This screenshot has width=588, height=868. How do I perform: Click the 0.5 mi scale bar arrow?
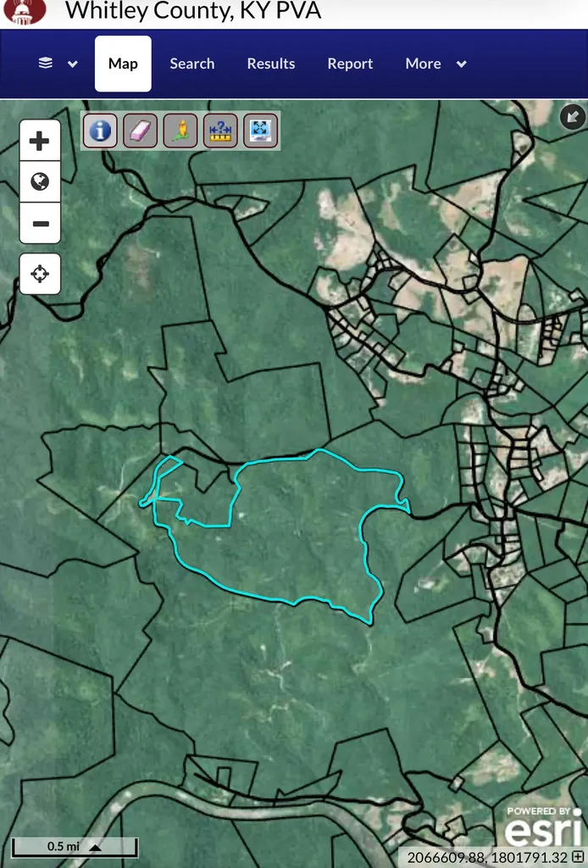click(x=95, y=847)
